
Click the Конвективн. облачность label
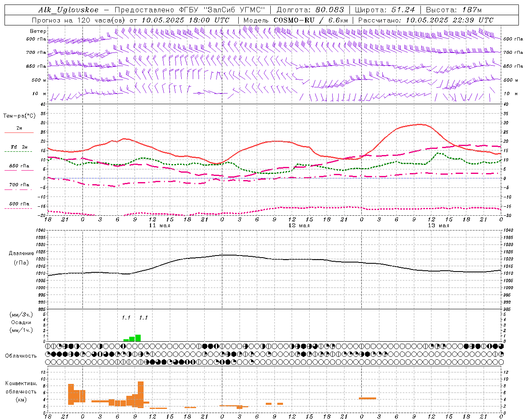click(21, 388)
